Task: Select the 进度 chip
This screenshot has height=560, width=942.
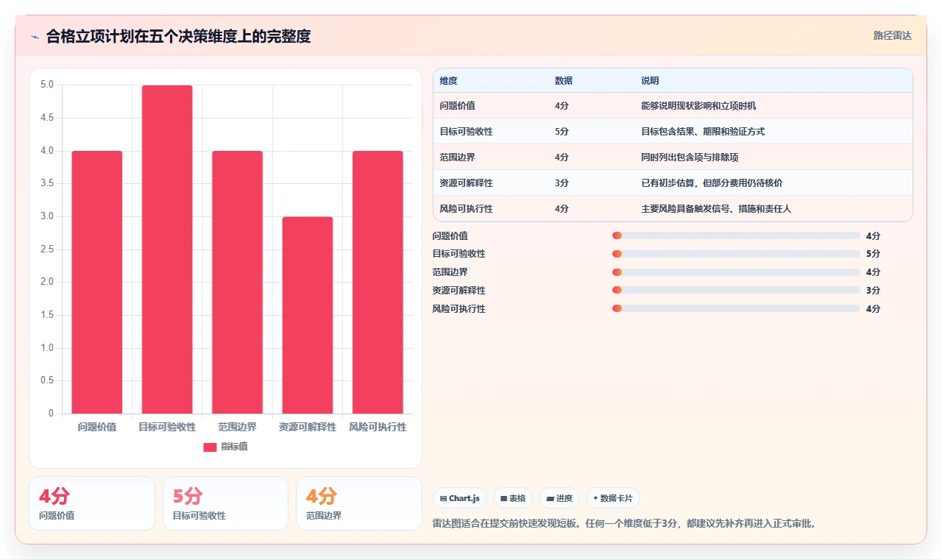Action: (x=559, y=498)
